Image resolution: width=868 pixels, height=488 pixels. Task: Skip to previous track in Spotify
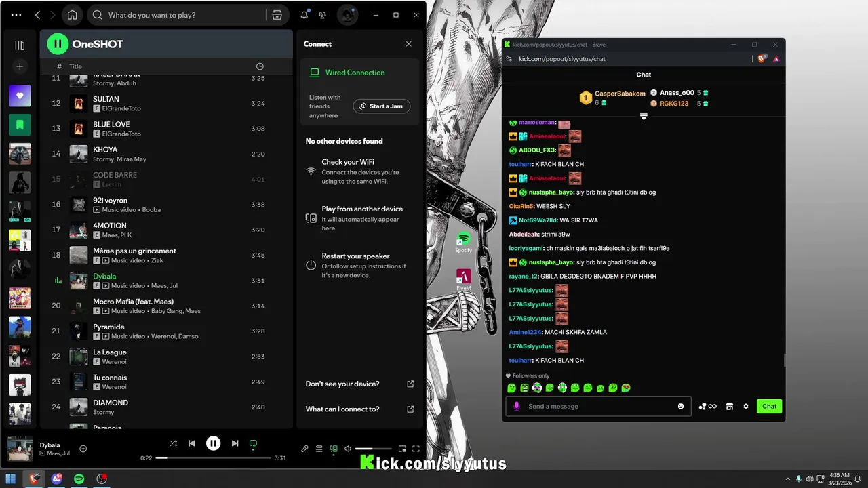[192, 443]
